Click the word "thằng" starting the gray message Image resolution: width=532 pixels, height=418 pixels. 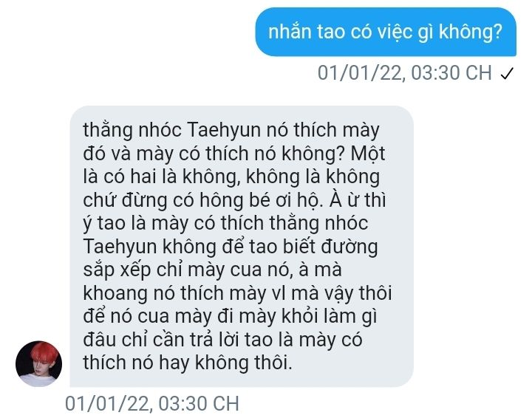coord(108,131)
